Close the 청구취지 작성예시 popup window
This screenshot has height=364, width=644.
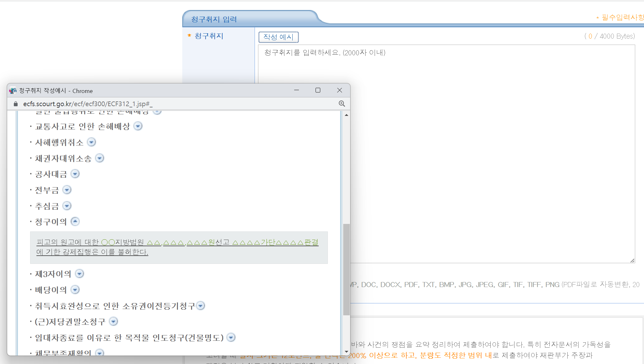[x=339, y=90]
